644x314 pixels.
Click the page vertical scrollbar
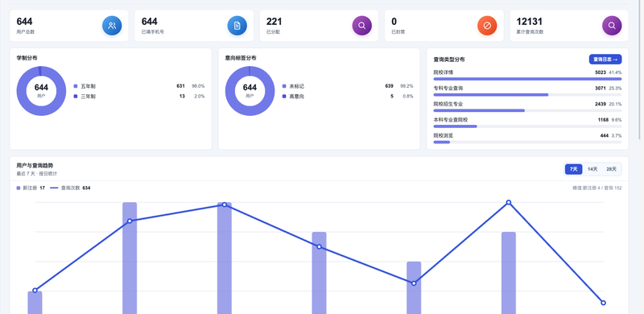click(x=640, y=70)
